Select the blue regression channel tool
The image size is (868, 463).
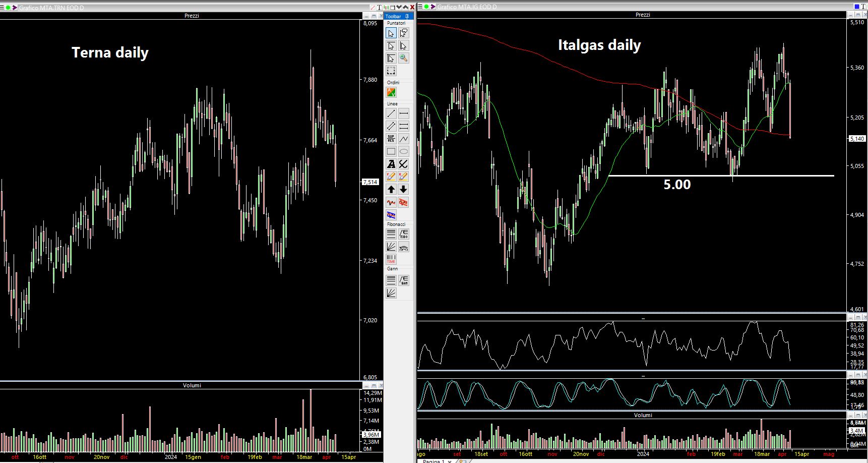pyautogui.click(x=391, y=215)
